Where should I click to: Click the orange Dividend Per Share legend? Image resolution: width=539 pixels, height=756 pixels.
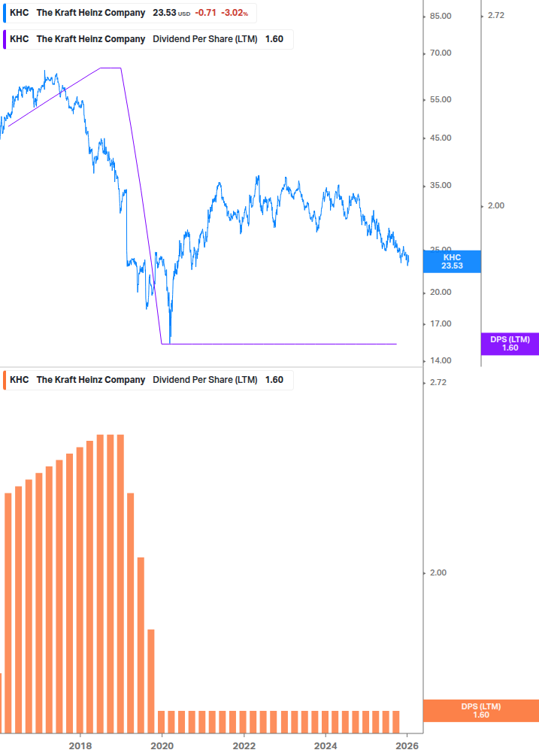(147, 380)
